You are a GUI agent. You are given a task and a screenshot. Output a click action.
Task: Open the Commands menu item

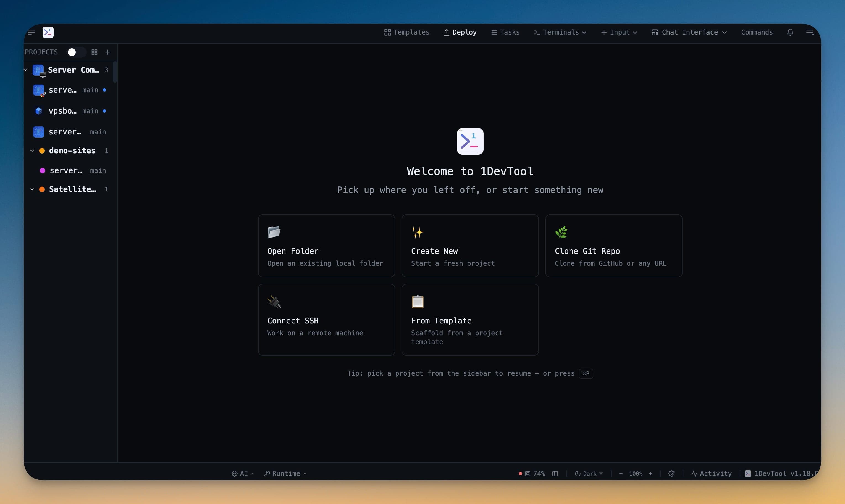pyautogui.click(x=757, y=32)
